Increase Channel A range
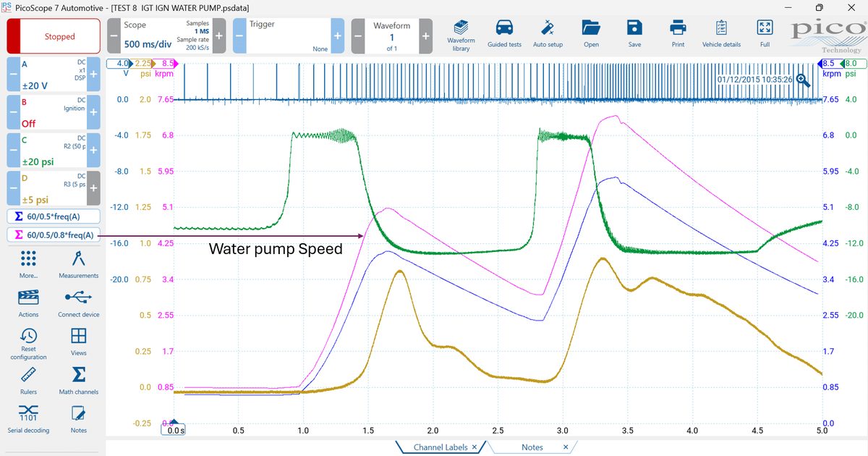 point(93,74)
